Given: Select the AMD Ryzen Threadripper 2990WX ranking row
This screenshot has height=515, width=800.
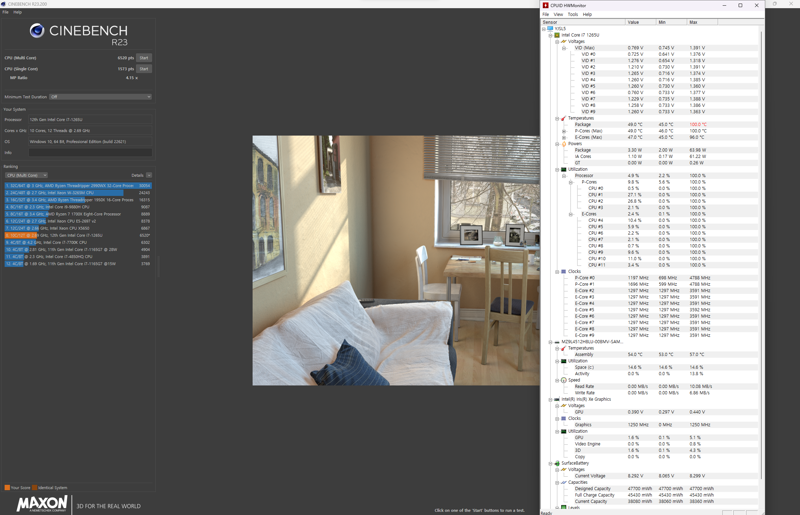Looking at the screenshot, I should tap(78, 186).
